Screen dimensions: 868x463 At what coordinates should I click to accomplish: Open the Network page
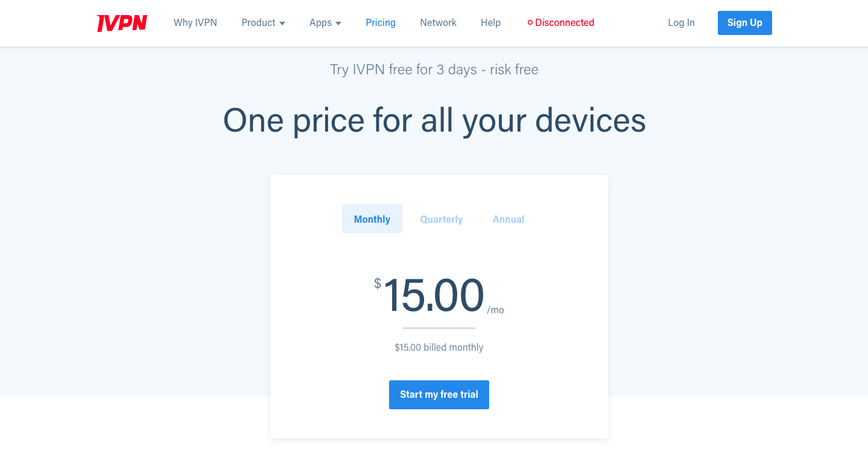click(x=439, y=22)
